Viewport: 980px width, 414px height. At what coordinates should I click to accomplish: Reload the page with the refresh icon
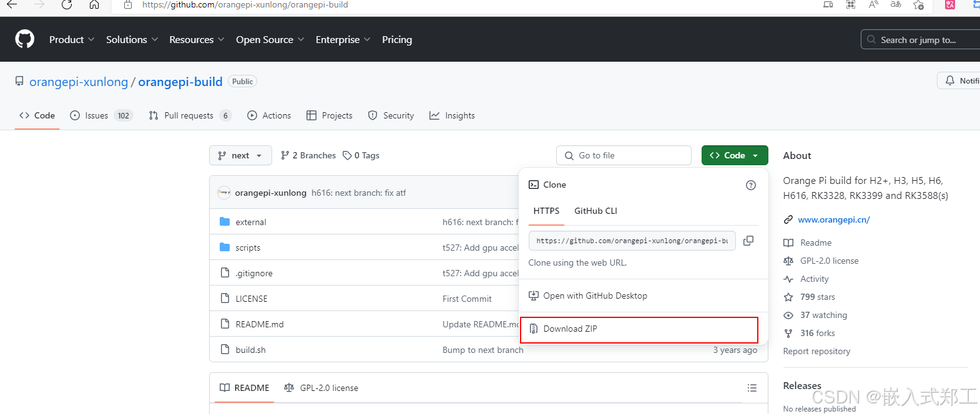pyautogui.click(x=67, y=5)
